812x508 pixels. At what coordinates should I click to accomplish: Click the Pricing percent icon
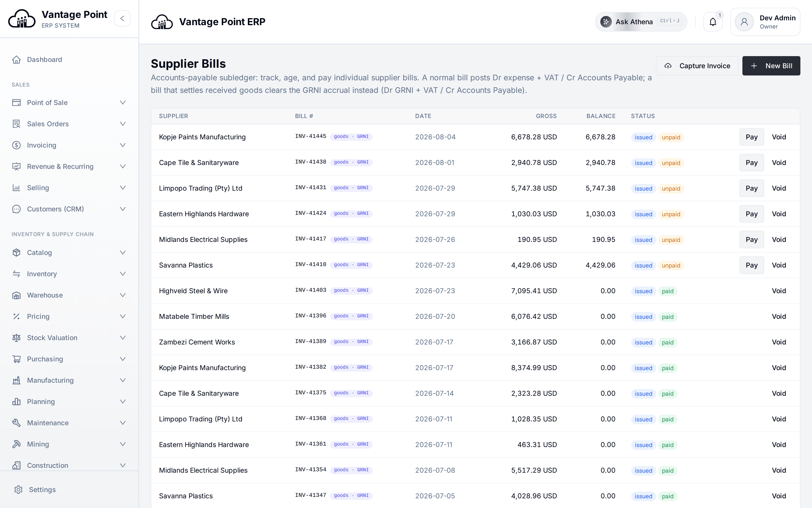pyautogui.click(x=16, y=316)
